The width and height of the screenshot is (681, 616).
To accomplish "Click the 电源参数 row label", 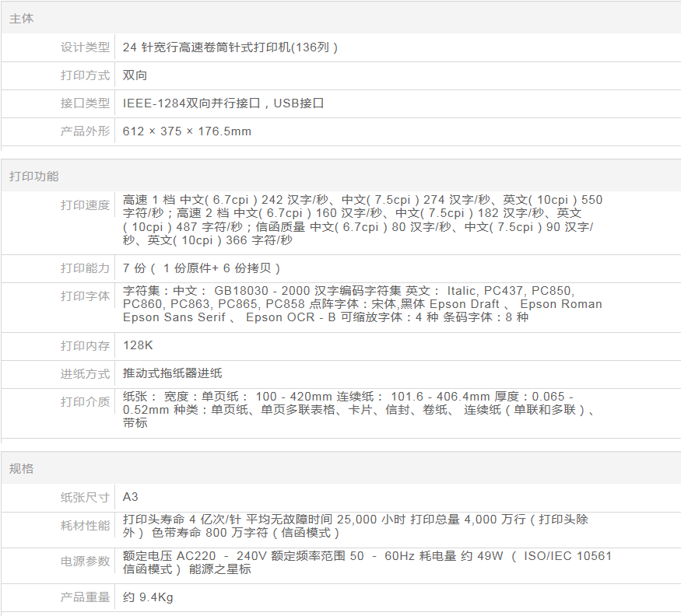I will pos(86,562).
